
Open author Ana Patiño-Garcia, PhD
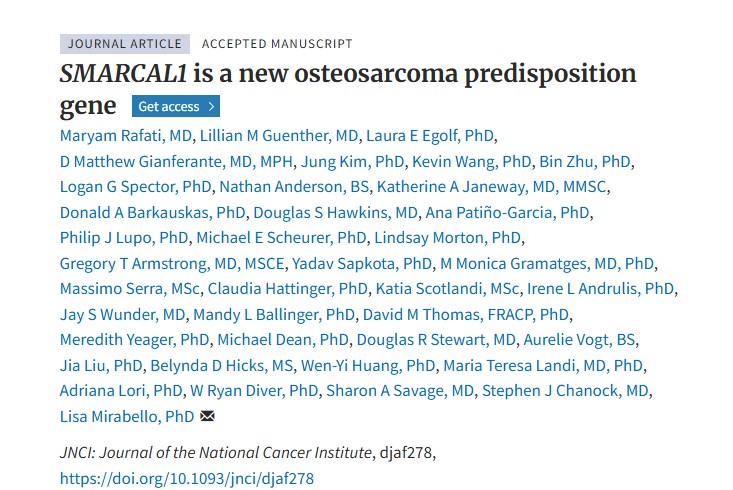coord(507,212)
